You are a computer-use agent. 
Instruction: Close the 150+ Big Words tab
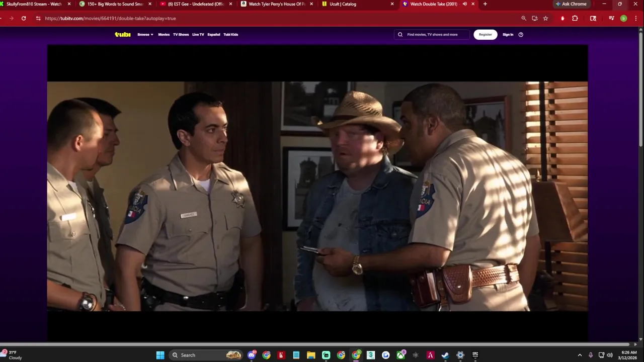click(150, 4)
